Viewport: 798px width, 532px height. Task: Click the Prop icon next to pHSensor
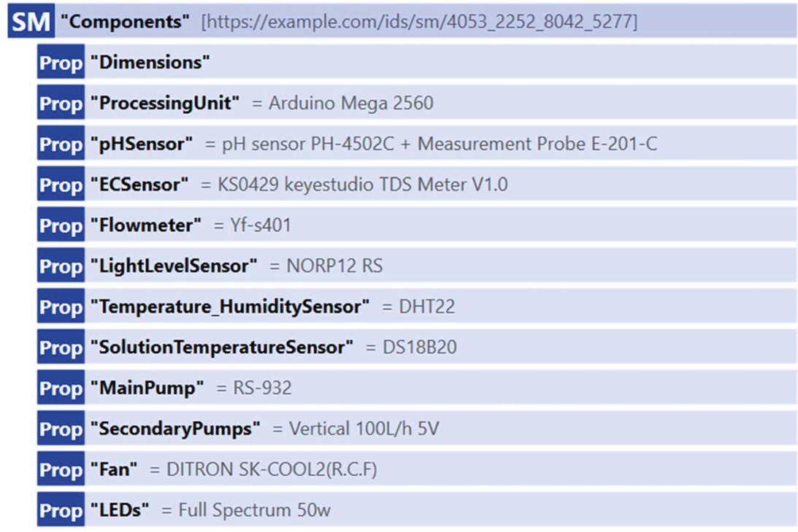(x=61, y=144)
